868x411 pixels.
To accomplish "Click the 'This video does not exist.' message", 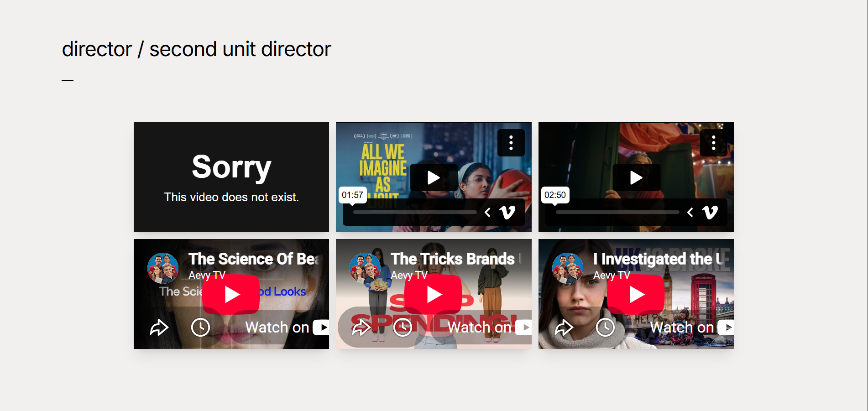I will point(231,197).
